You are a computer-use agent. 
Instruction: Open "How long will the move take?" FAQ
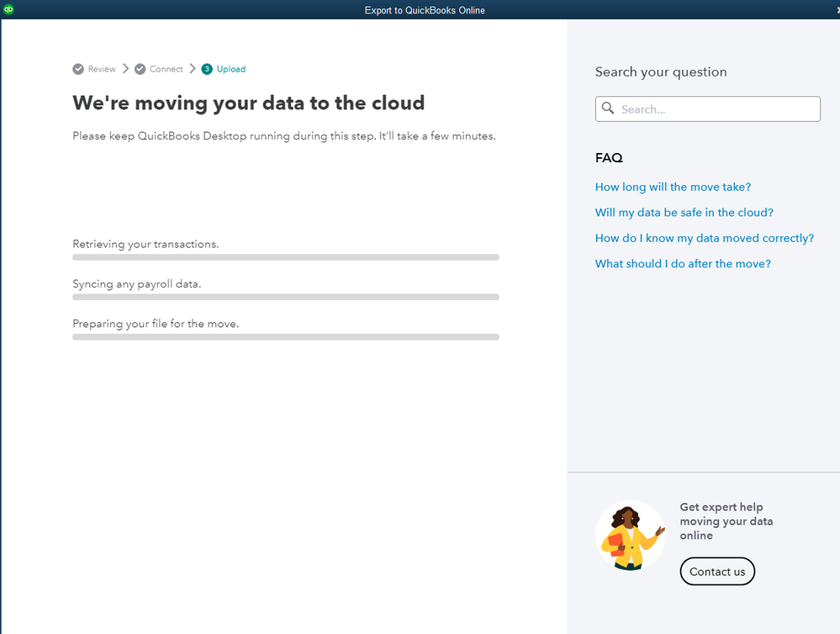(673, 188)
